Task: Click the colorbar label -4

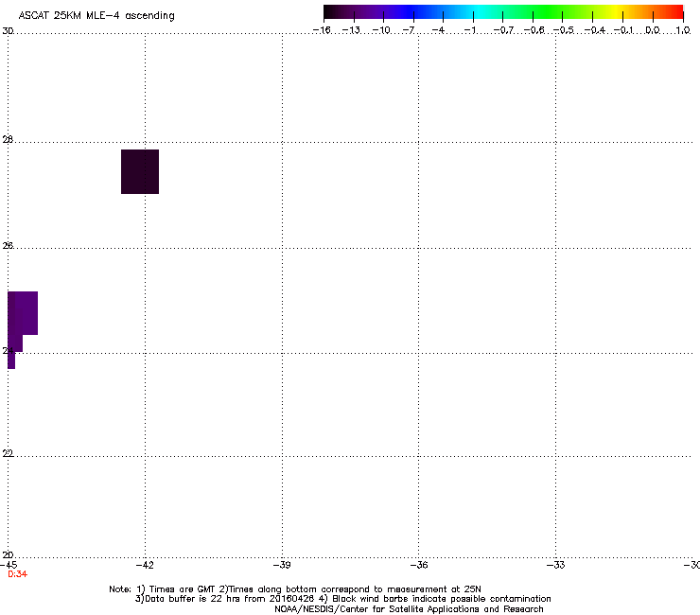Action: [438, 30]
